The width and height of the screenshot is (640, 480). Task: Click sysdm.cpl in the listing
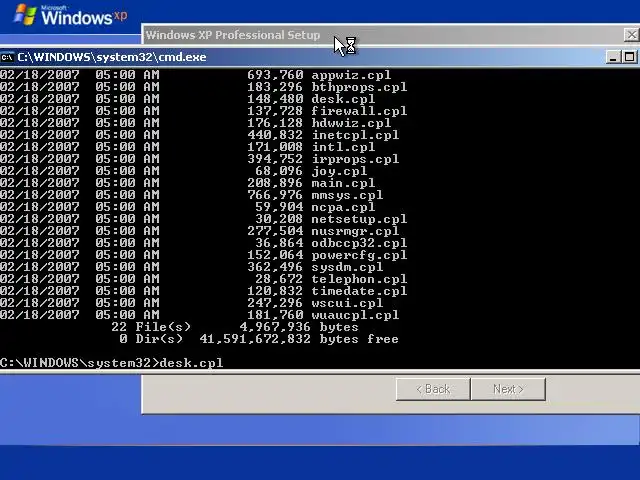click(x=347, y=267)
